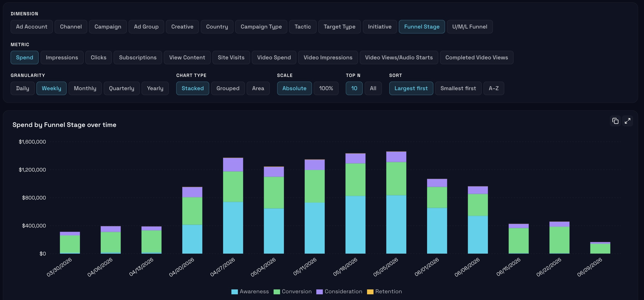Click the 05/18/2026 x-axis date label

pyautogui.click(x=345, y=267)
